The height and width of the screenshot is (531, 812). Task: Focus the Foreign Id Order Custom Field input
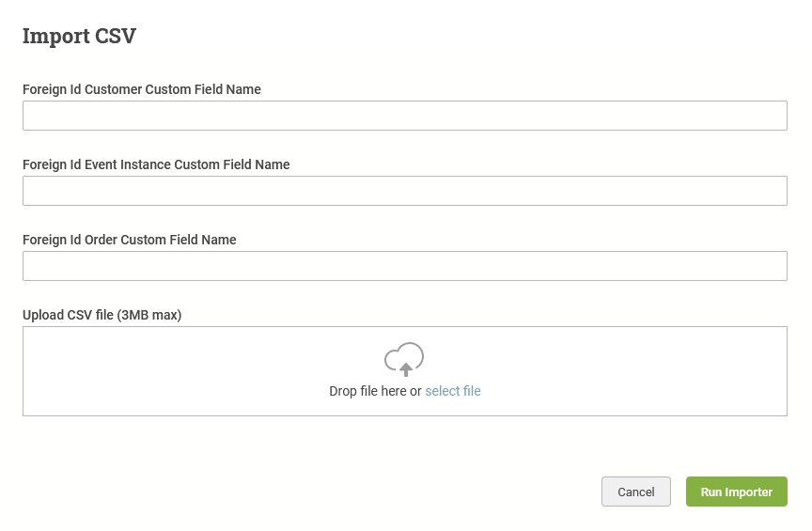coord(405,266)
